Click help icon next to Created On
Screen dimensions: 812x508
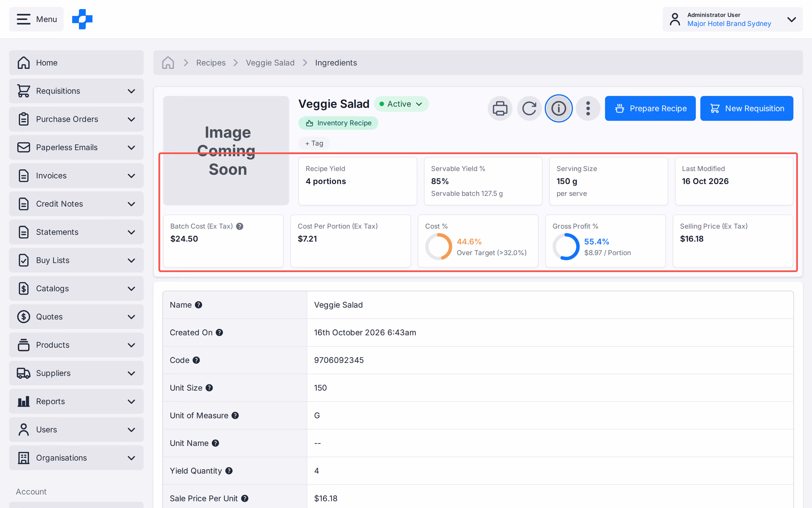tap(220, 332)
